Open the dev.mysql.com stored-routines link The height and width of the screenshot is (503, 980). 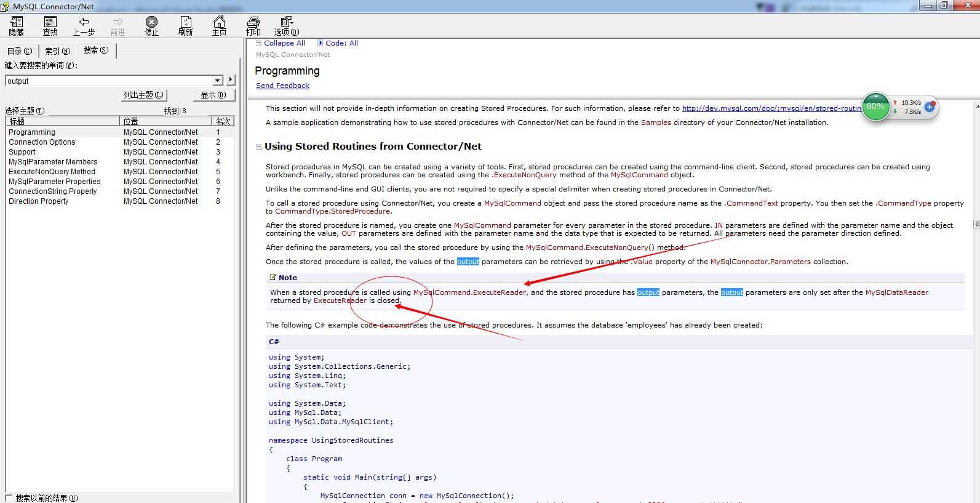click(771, 108)
